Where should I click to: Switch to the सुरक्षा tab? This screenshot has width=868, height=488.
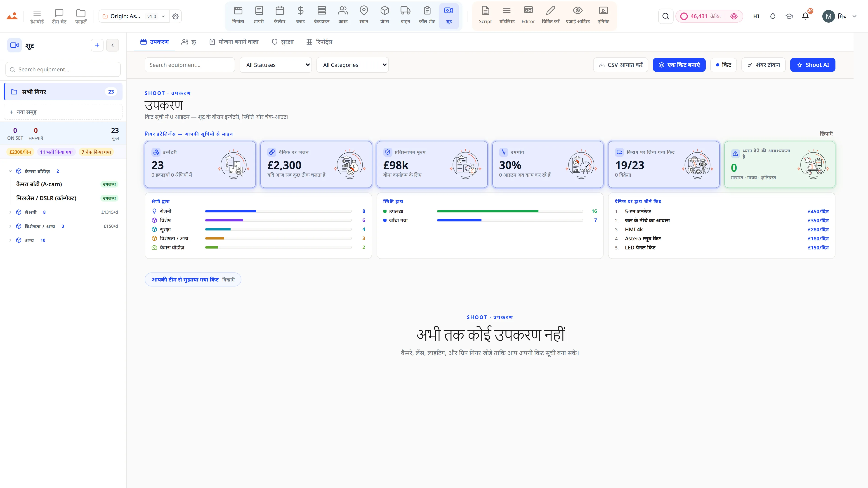tap(283, 42)
